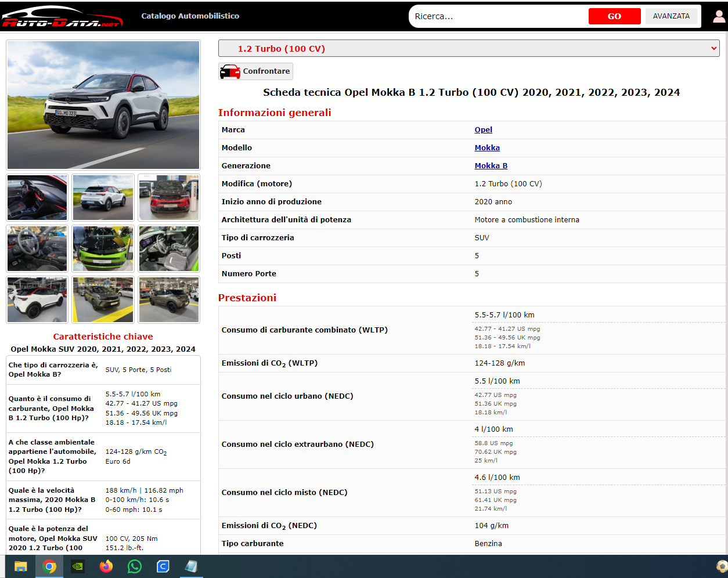Open the AVANZATA advanced search
728x578 pixels.
coord(671,16)
